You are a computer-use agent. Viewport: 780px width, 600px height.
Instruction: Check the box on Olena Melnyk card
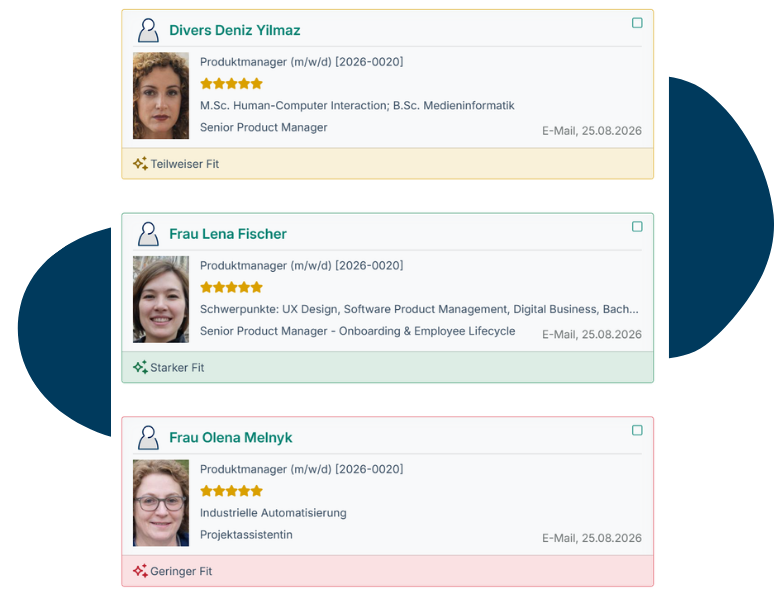637,430
